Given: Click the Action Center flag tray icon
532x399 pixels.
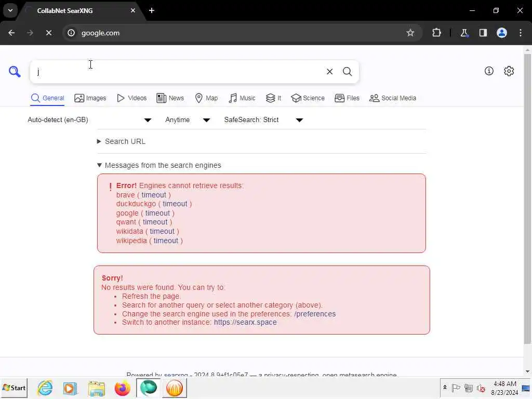Looking at the screenshot, I should pos(456,388).
